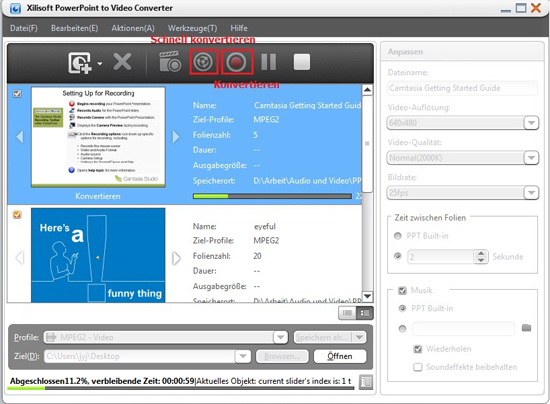This screenshot has width=550, height=404.
Task: Uncheck the Camtasia Getting Started Guide item
Action: pyautogui.click(x=17, y=94)
